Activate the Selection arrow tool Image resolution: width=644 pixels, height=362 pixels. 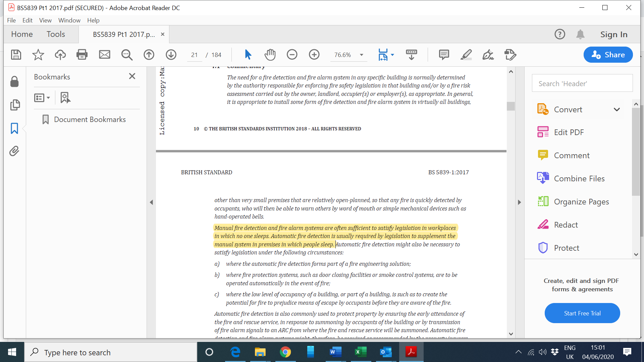coord(248,55)
